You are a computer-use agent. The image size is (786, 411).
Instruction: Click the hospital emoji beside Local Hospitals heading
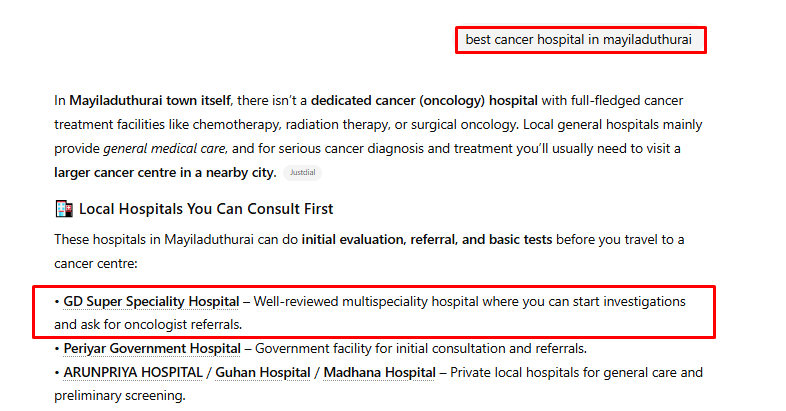tap(63, 209)
